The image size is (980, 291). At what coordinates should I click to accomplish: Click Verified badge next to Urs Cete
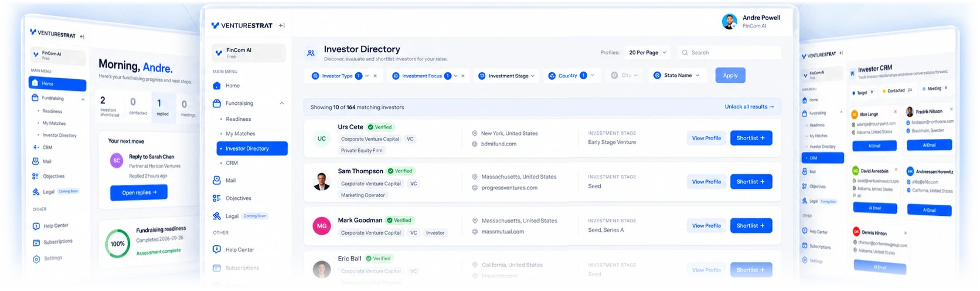[x=380, y=127]
